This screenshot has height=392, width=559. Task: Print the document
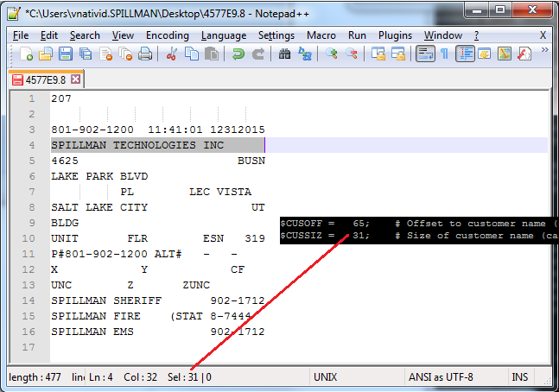[145, 54]
